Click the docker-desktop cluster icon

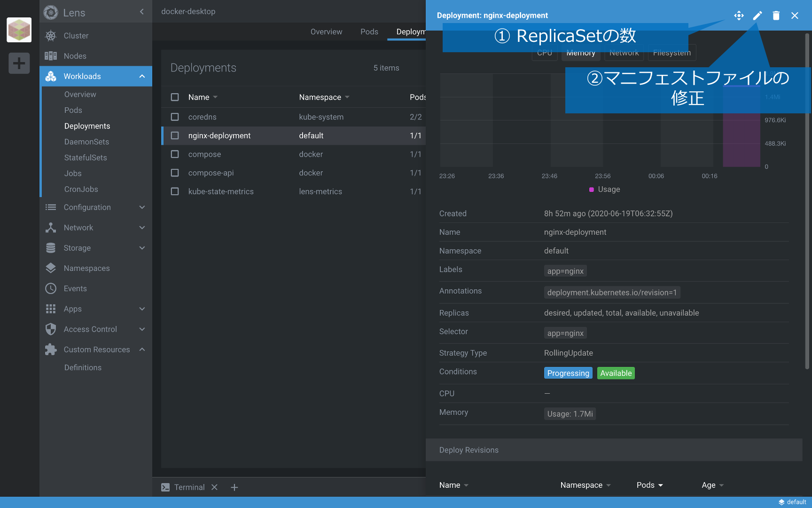pyautogui.click(x=19, y=30)
